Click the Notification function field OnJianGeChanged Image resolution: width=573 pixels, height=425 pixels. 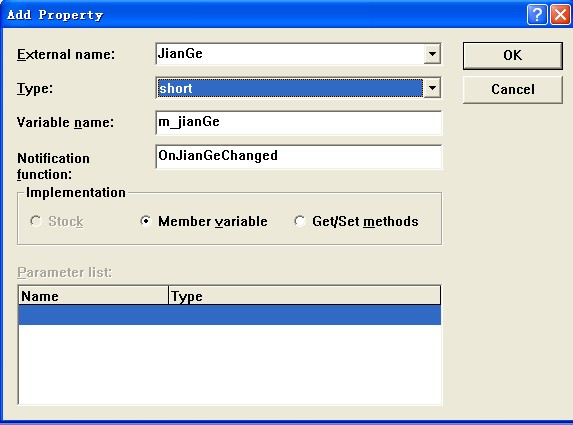[299, 156]
